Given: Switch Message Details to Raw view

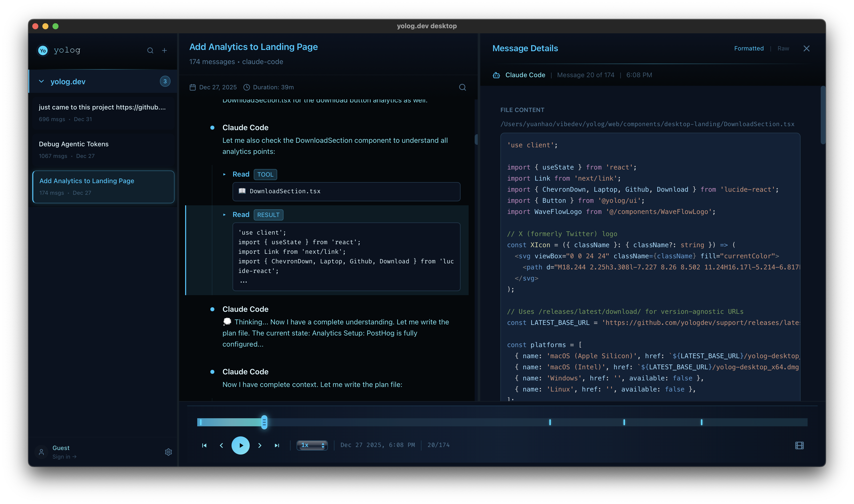Looking at the screenshot, I should pyautogui.click(x=783, y=48).
